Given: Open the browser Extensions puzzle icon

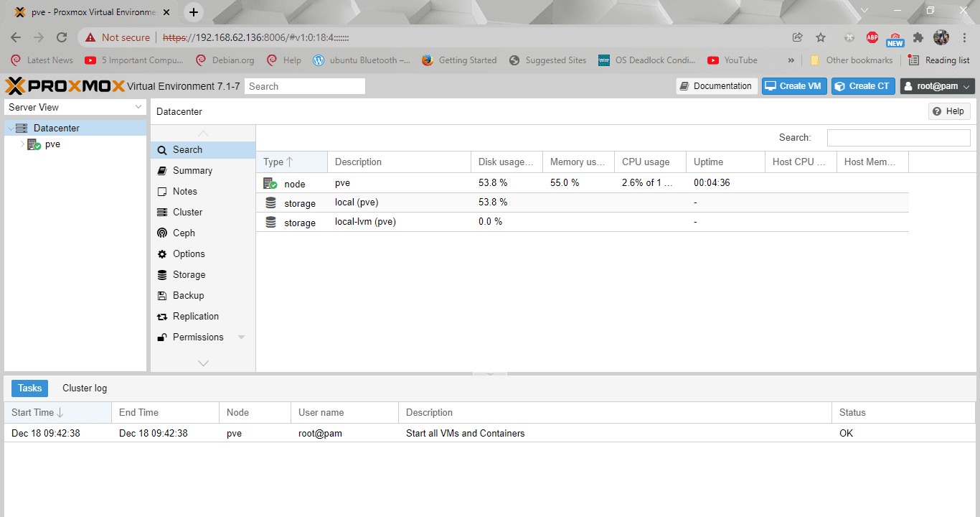Looking at the screenshot, I should (x=918, y=37).
